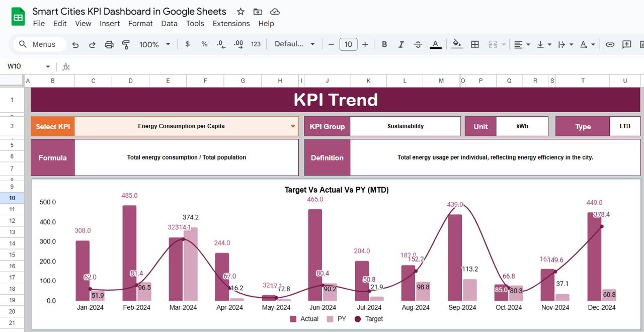Select the KPI Trend title banner
Screen dimensions: 644x332
tap(335, 100)
